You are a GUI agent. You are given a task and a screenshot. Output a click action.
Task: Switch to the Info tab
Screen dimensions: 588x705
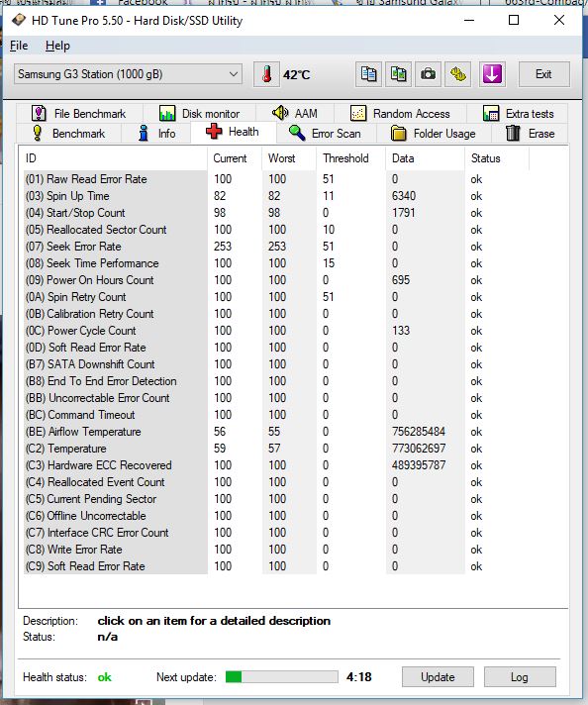[156, 134]
